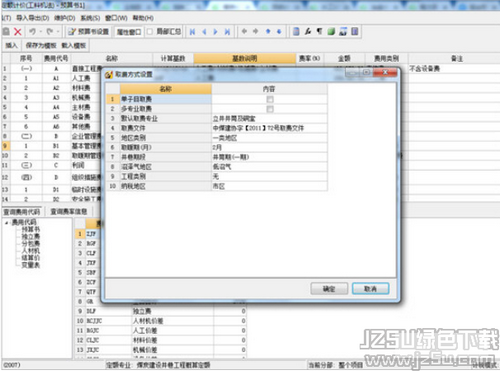Click the fx formula toolbar icon
Image resolution: width=500 pixels, height=371 pixels.
(x=308, y=31)
